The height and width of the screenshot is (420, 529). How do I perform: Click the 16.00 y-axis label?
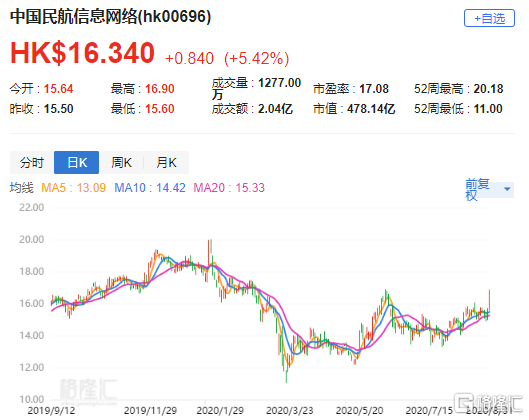[x=31, y=304]
